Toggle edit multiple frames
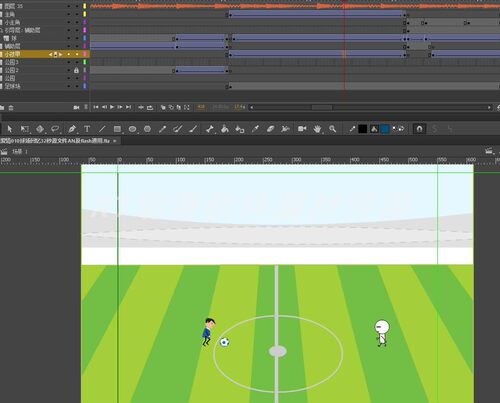 [179, 107]
